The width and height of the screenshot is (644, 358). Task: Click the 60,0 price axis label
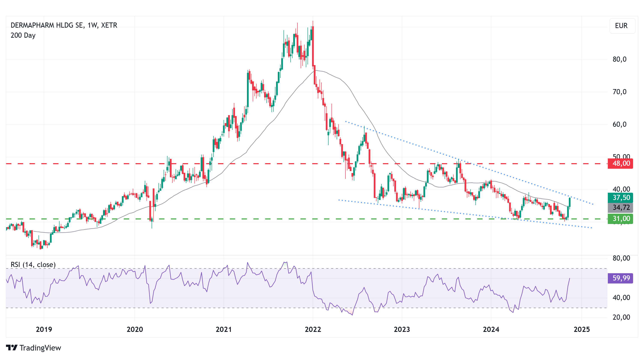pyautogui.click(x=620, y=124)
